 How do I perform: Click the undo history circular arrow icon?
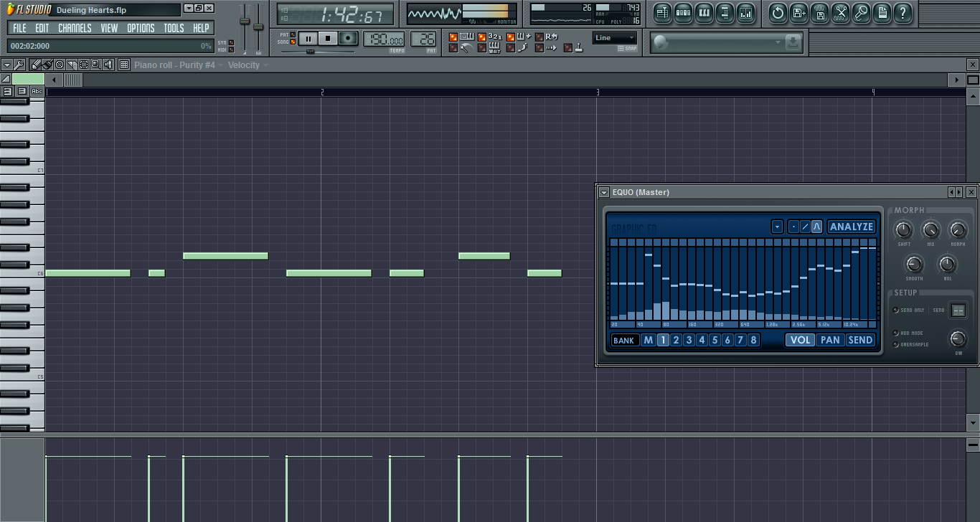pyautogui.click(x=778, y=12)
